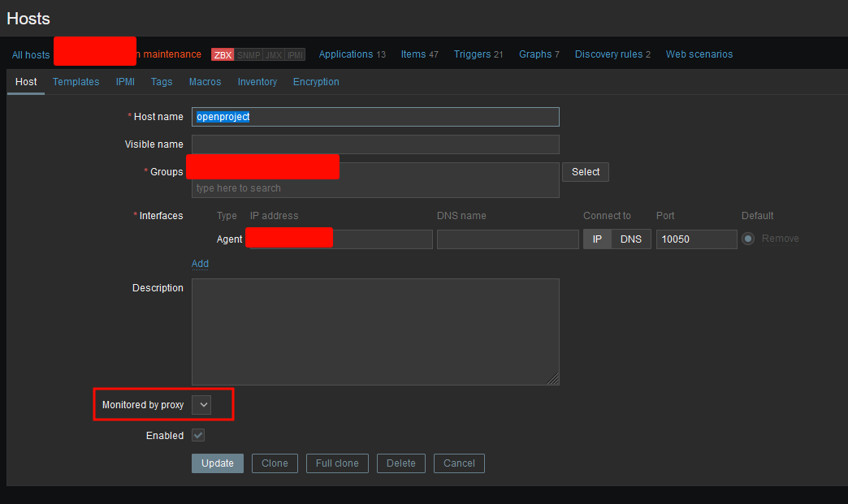Screen dimensions: 848x504
Task: Click the IPMI availability badge
Action: (295, 54)
